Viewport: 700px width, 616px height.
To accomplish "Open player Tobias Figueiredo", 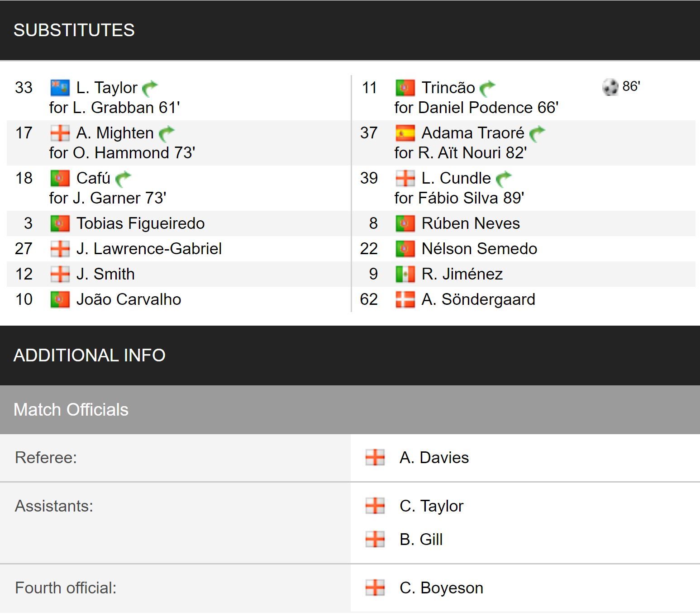I will (140, 223).
